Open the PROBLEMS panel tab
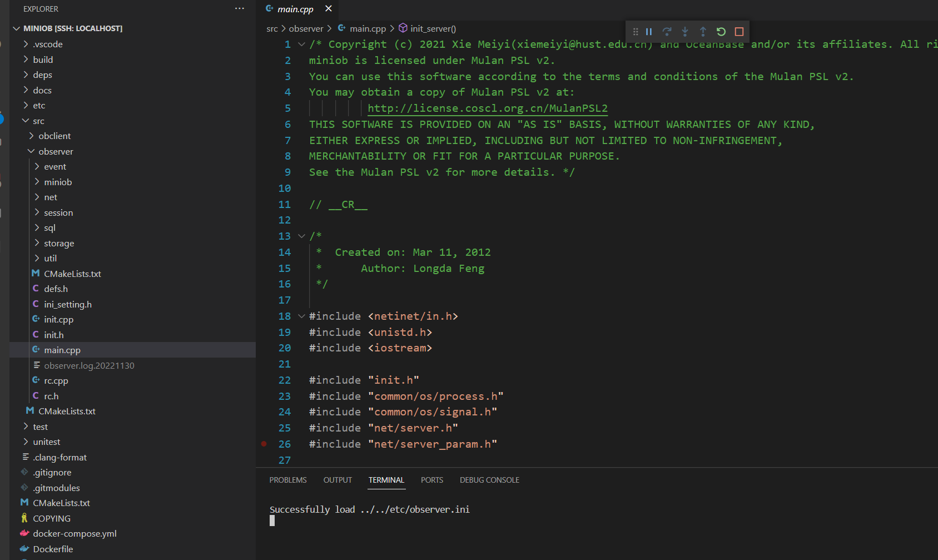This screenshot has width=938, height=560. tap(288, 480)
